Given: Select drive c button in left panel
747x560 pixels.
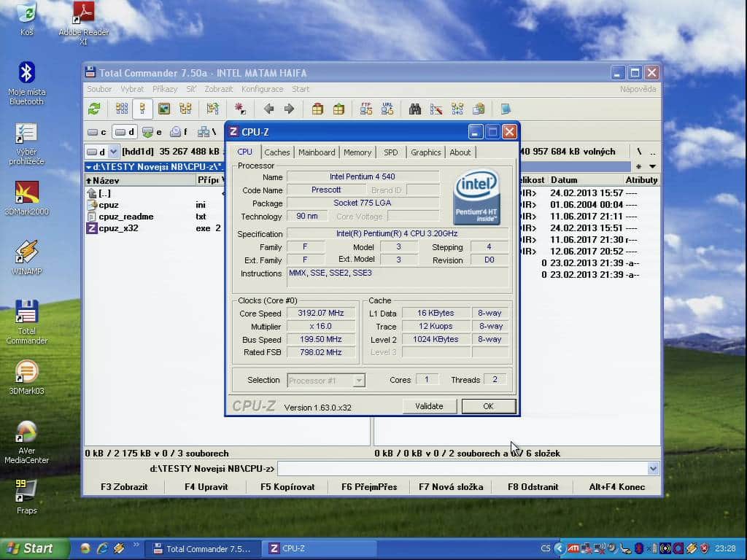Looking at the screenshot, I should coord(97,132).
